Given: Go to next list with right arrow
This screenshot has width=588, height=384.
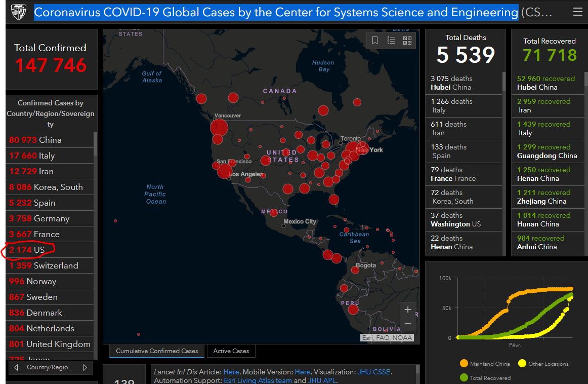Looking at the screenshot, I should (85, 367).
